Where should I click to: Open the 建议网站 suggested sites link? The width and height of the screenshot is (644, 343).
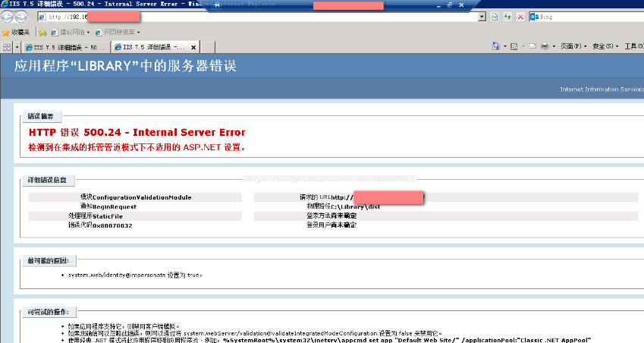[68, 32]
